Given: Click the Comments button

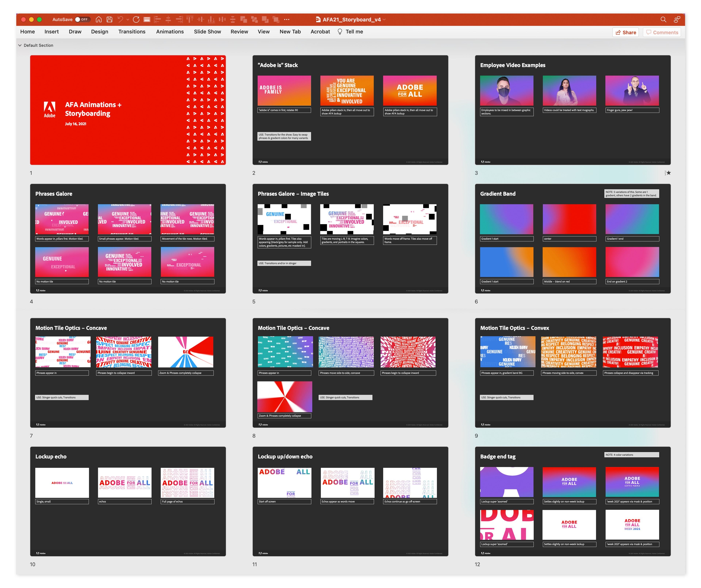Looking at the screenshot, I should pos(662,32).
